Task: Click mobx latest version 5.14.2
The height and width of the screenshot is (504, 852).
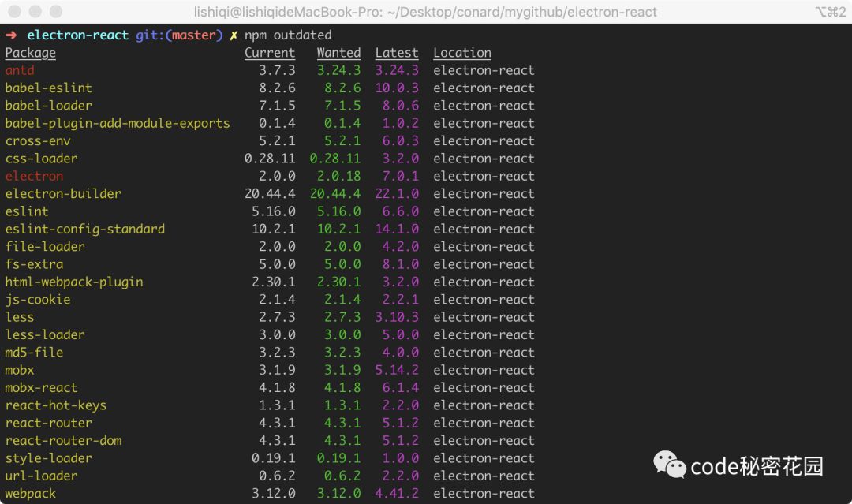Action: click(x=397, y=370)
